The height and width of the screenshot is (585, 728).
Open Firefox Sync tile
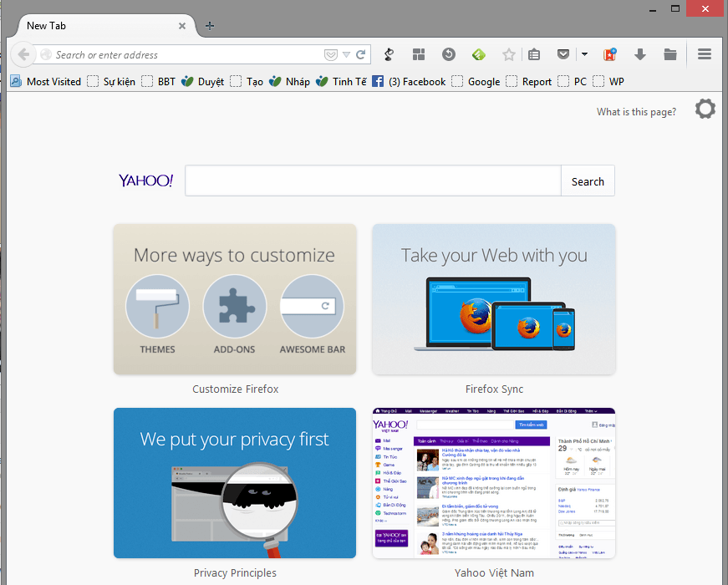click(493, 299)
